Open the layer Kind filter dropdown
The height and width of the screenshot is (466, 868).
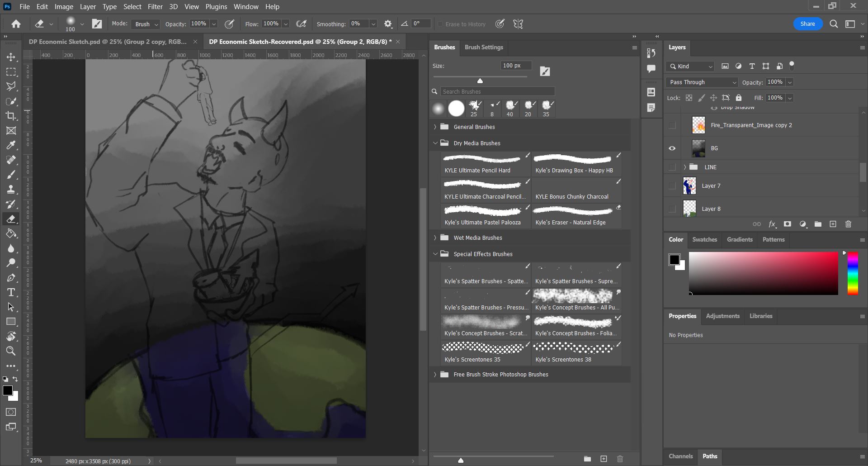click(x=690, y=67)
